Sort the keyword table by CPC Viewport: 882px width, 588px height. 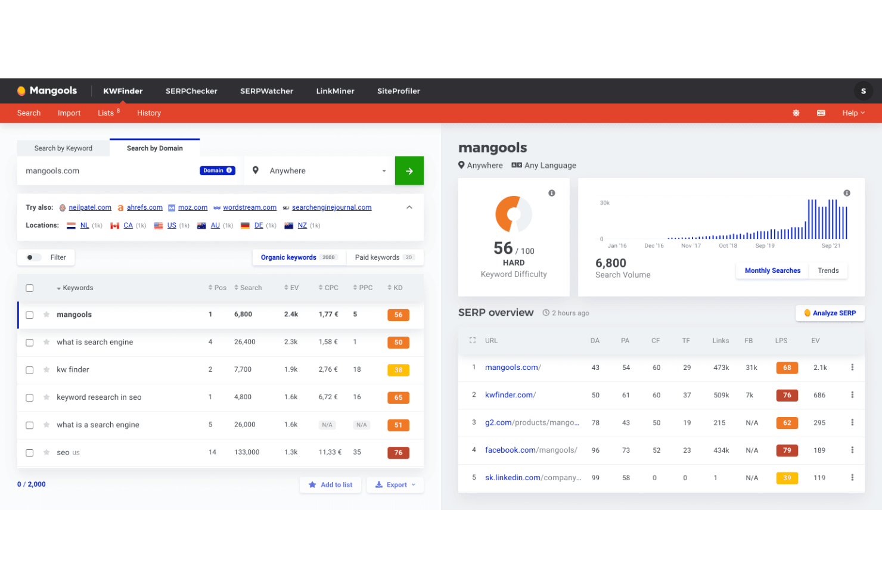click(328, 288)
